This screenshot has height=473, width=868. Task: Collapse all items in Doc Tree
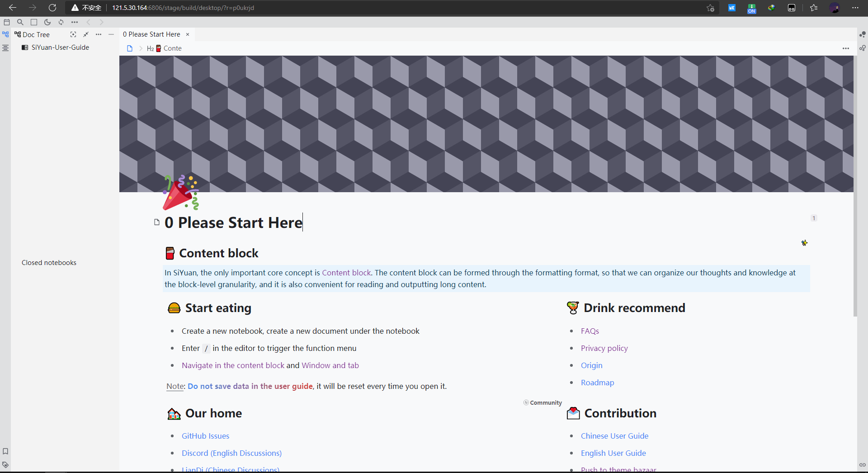(x=86, y=34)
